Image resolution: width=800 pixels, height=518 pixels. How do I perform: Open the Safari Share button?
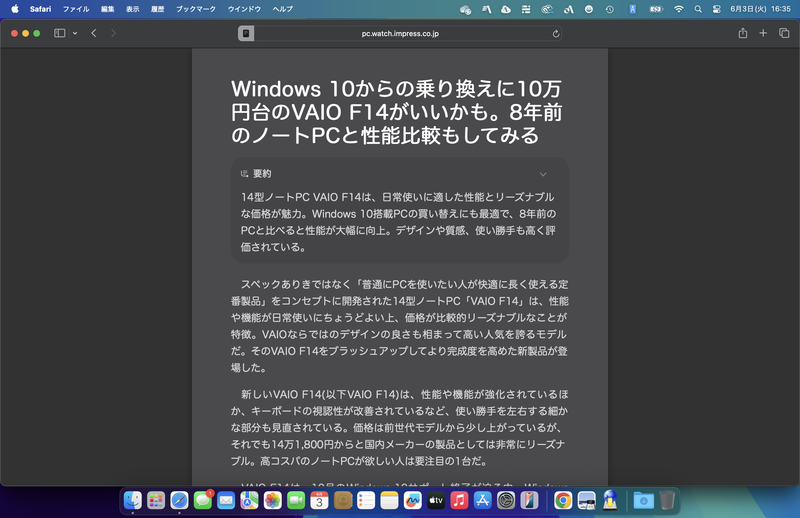pos(742,33)
